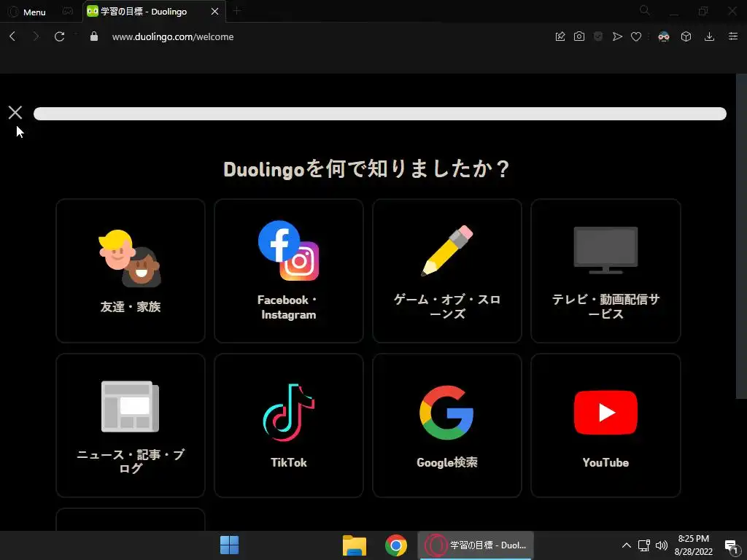Screen dimensions: 747x560
Task: Open the Windows Start button
Action: 229,545
